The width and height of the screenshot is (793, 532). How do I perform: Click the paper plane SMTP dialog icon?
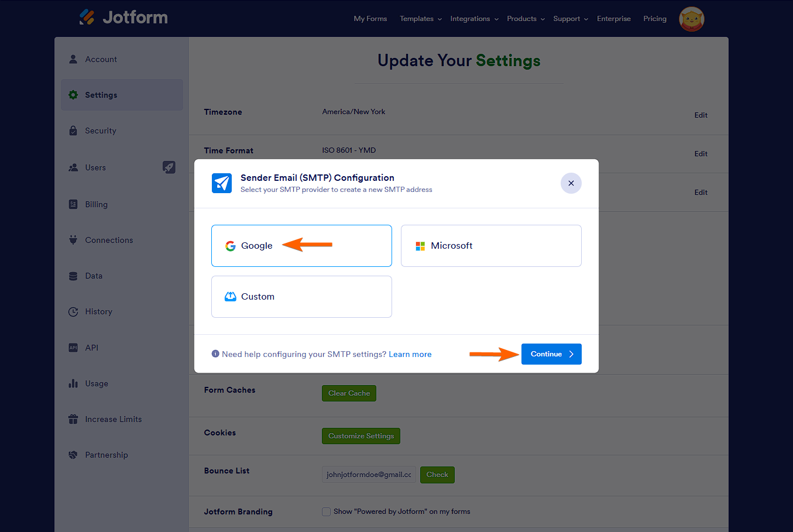222,183
